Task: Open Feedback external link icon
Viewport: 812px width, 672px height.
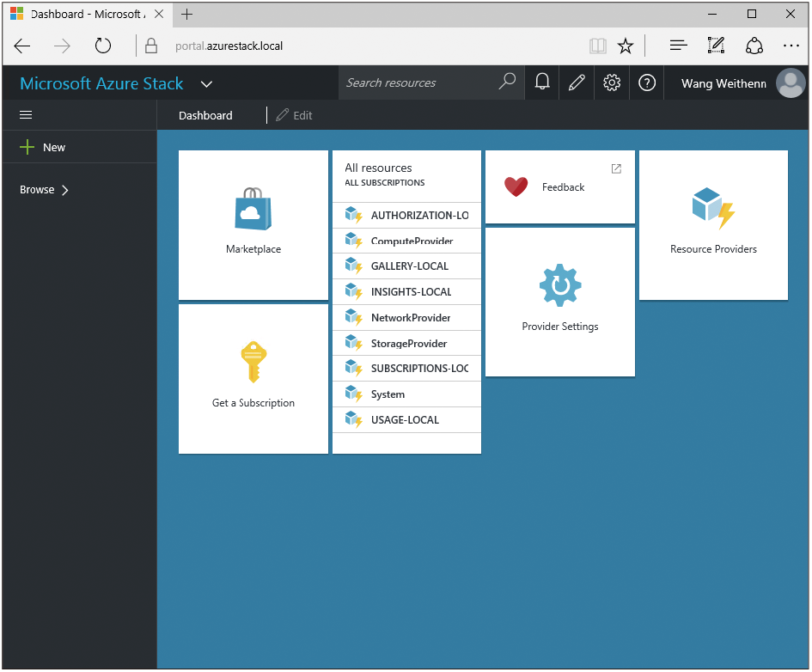Action: [616, 168]
